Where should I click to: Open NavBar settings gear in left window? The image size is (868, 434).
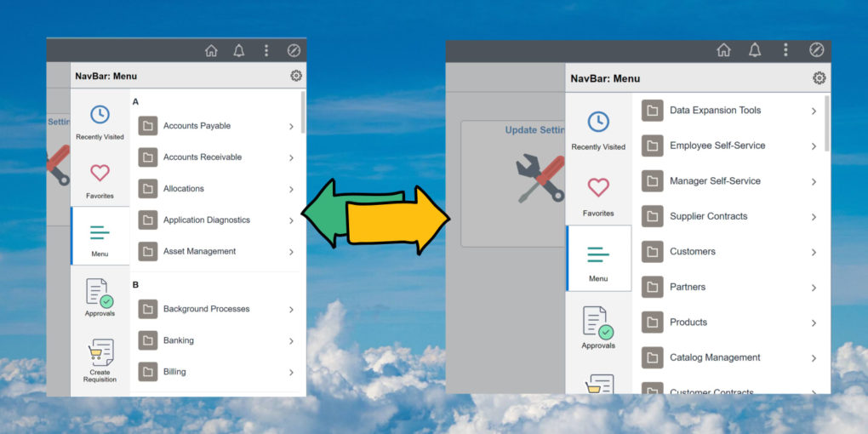(x=296, y=76)
